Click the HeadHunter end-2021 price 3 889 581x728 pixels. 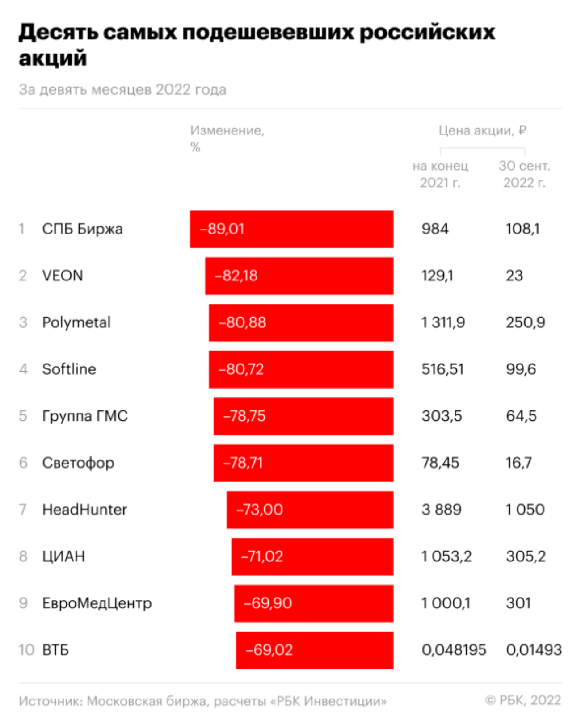tap(441, 510)
